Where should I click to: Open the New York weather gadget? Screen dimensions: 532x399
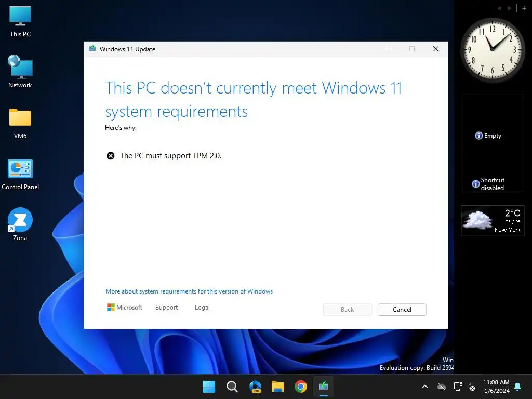[493, 220]
